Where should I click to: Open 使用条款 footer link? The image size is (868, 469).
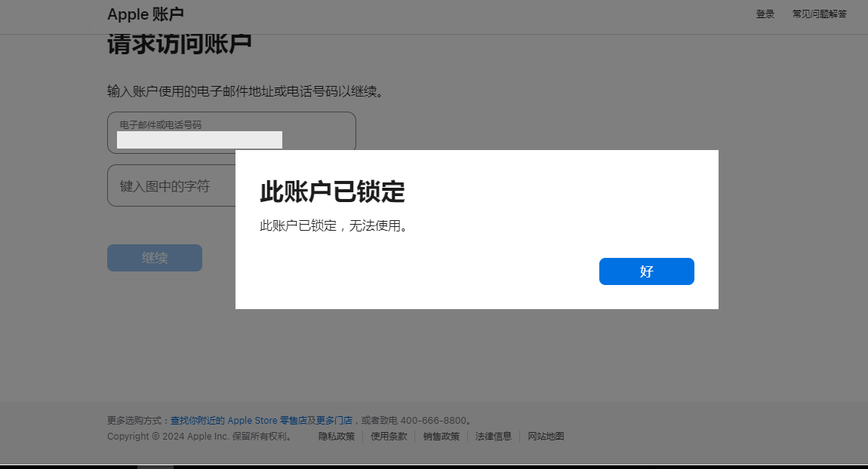(389, 437)
